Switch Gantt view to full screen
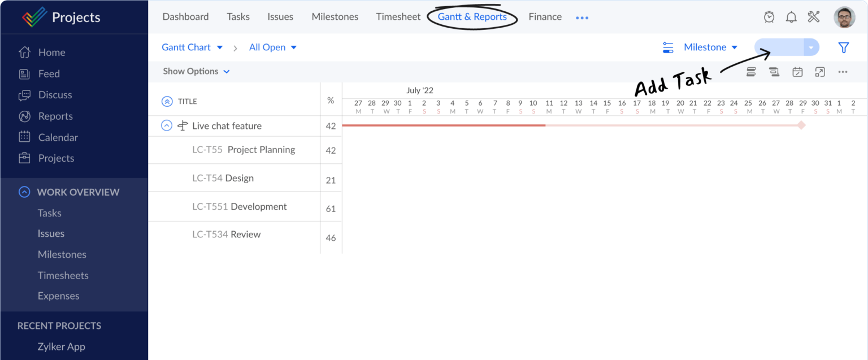The height and width of the screenshot is (360, 868). coord(821,72)
